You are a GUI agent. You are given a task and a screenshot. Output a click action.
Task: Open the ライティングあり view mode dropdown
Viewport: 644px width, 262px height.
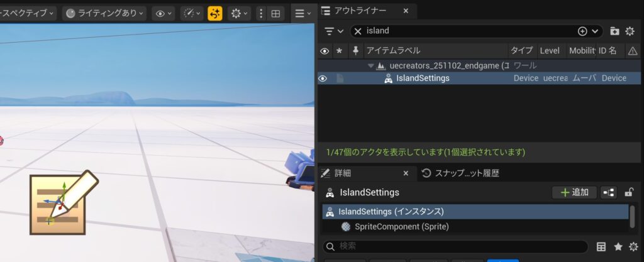(x=105, y=13)
